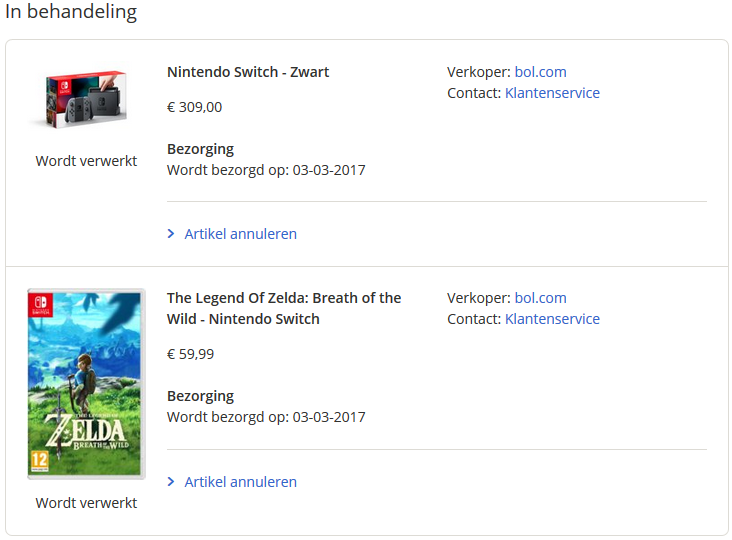Click the € 309,00 price
The image size is (732, 540).
[195, 107]
